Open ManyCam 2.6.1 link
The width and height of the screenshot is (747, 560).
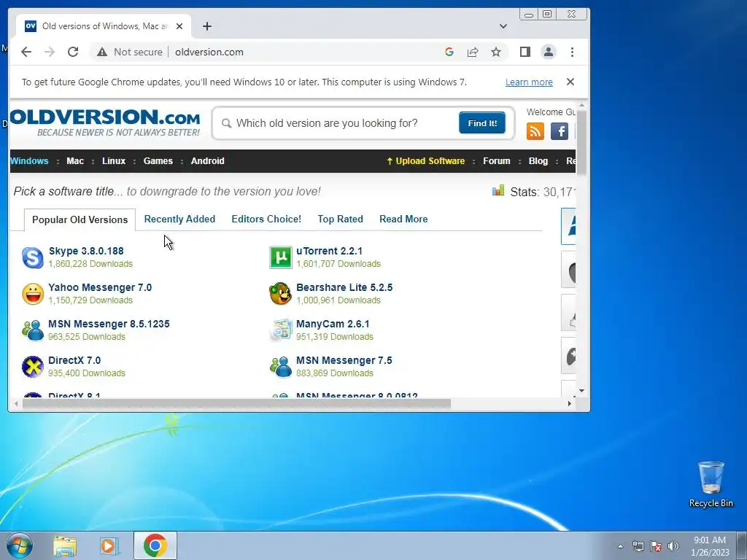coord(333,324)
